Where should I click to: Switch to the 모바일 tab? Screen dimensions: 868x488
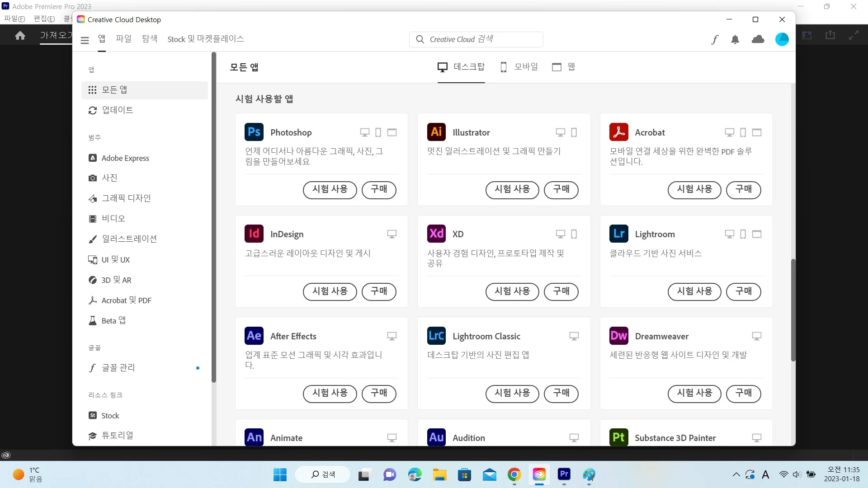[x=519, y=67]
